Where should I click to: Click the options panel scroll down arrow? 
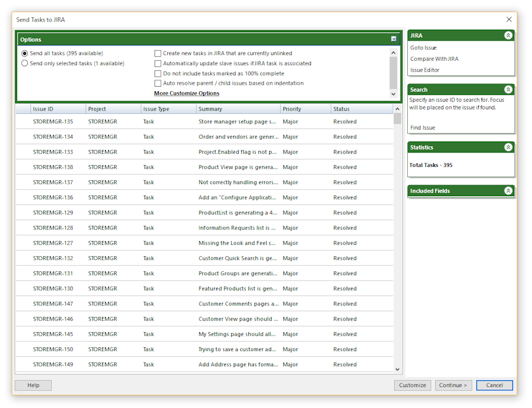coord(393,94)
